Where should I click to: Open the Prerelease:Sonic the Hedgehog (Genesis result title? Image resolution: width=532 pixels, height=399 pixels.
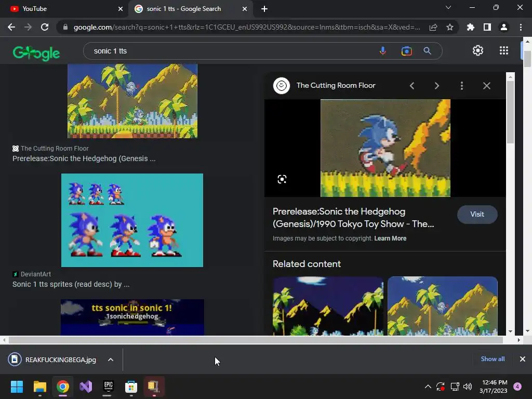pyautogui.click(x=84, y=158)
